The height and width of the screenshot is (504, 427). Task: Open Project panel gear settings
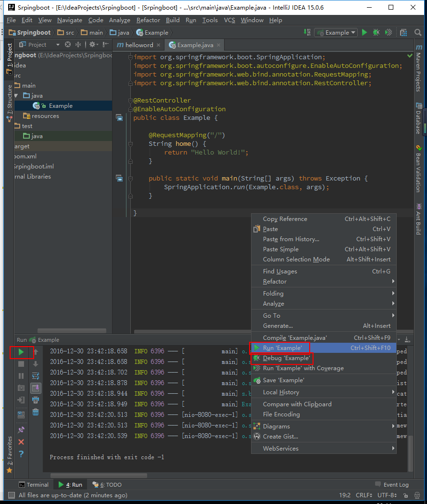coord(93,44)
